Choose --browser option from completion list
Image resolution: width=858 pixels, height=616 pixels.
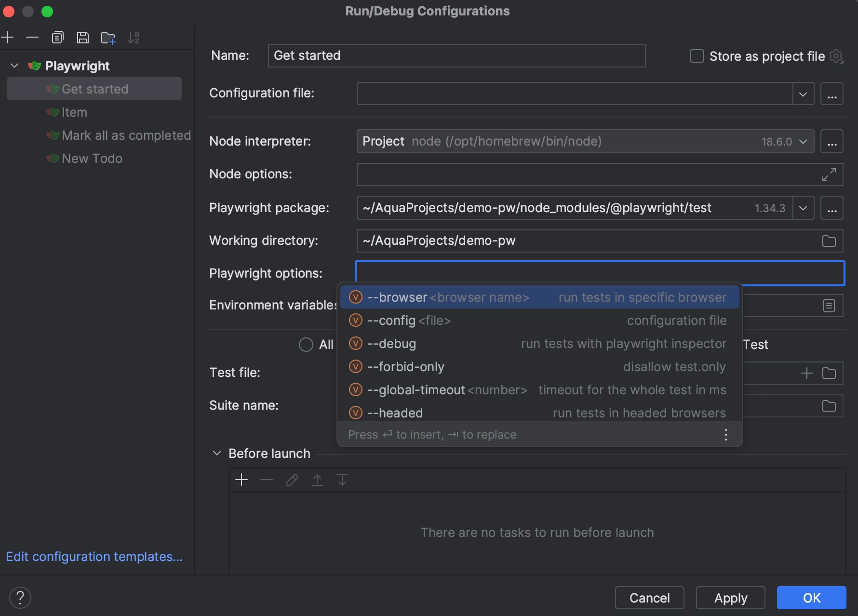coord(539,297)
